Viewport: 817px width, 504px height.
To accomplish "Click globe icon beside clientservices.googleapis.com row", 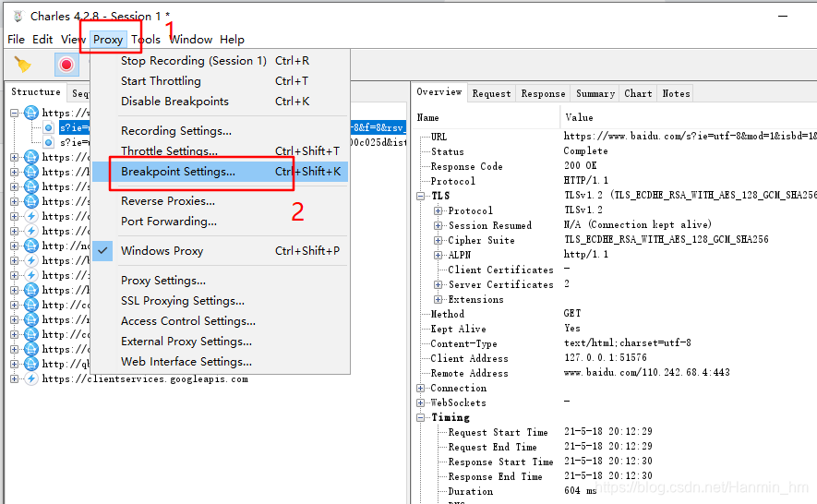I will pyautogui.click(x=31, y=378).
